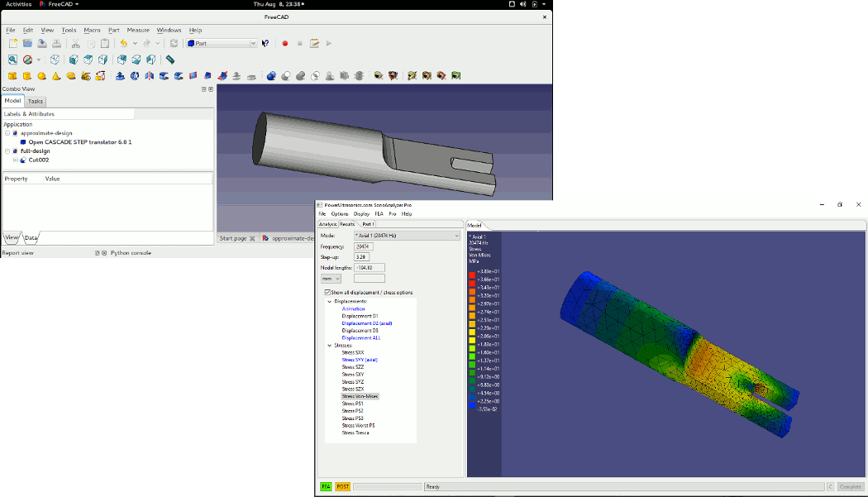The image size is (868, 497).
Task: Click the Stop macro square icon
Action: coord(299,43)
